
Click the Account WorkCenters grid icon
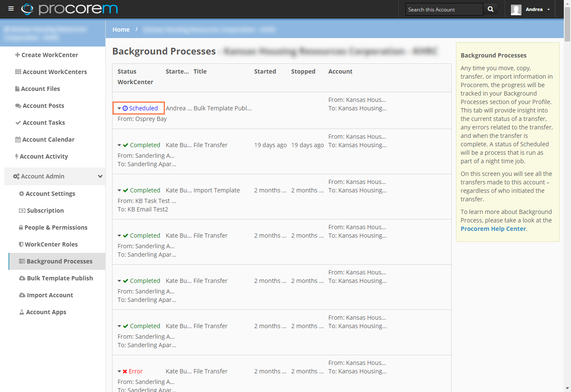click(18, 72)
